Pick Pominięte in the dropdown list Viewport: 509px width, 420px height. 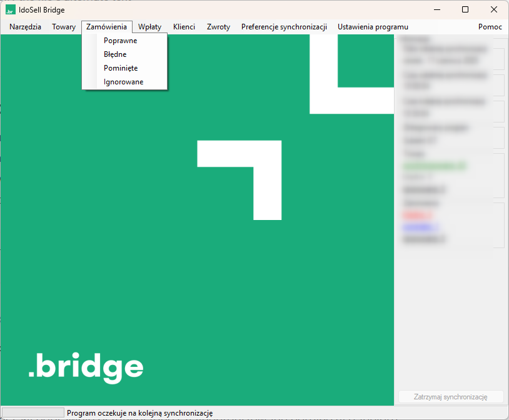tap(124, 68)
